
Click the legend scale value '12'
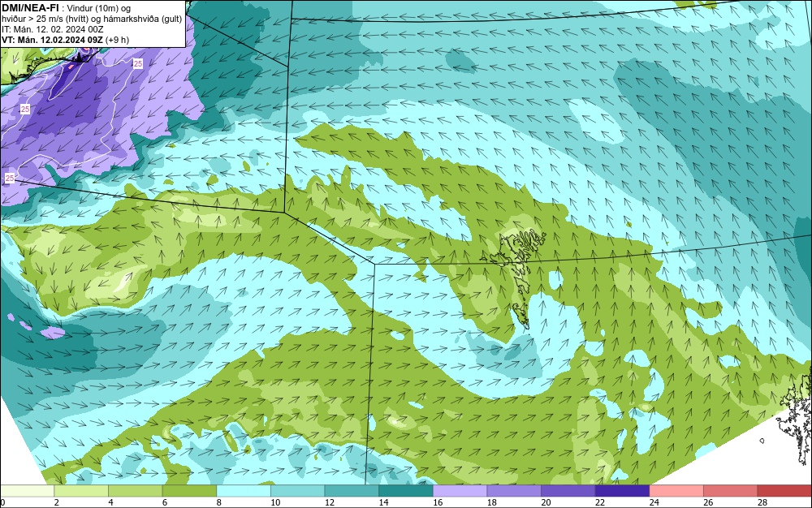coord(330,502)
